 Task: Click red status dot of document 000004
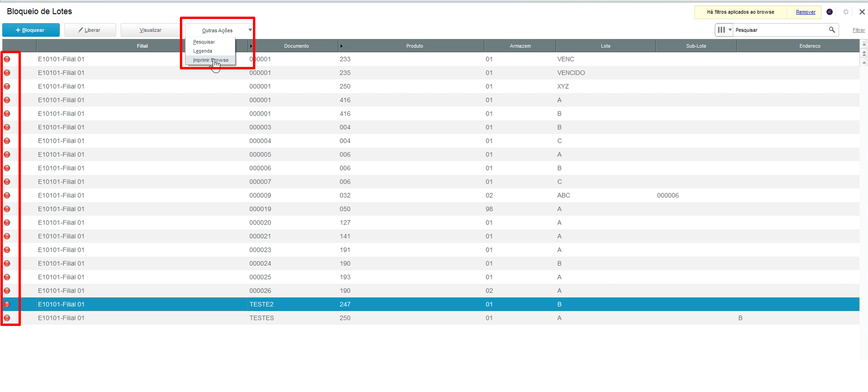[7, 141]
